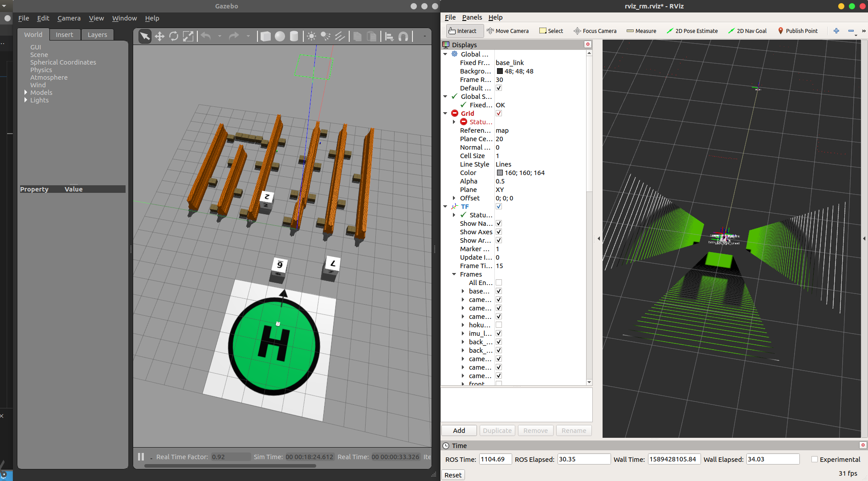The height and width of the screenshot is (481, 868).
Task: Click the Add display button
Action: tap(459, 431)
